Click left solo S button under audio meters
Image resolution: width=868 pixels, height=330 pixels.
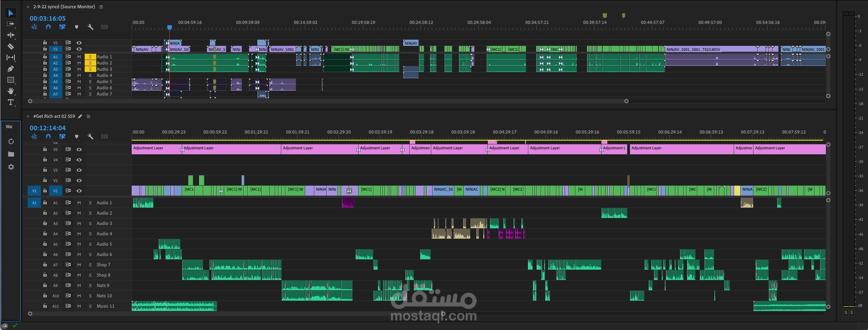click(846, 313)
